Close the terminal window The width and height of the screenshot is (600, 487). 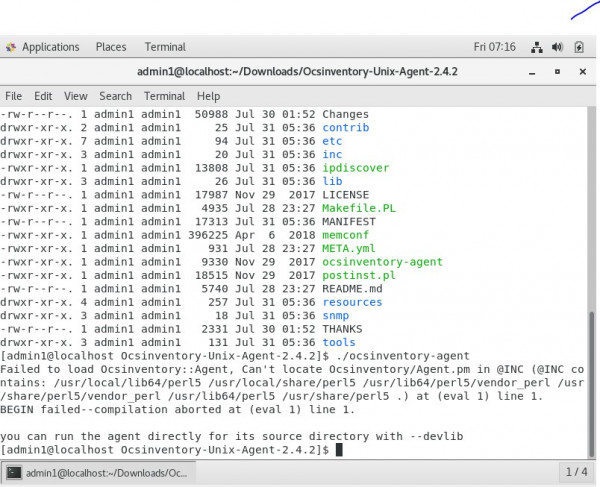[582, 72]
